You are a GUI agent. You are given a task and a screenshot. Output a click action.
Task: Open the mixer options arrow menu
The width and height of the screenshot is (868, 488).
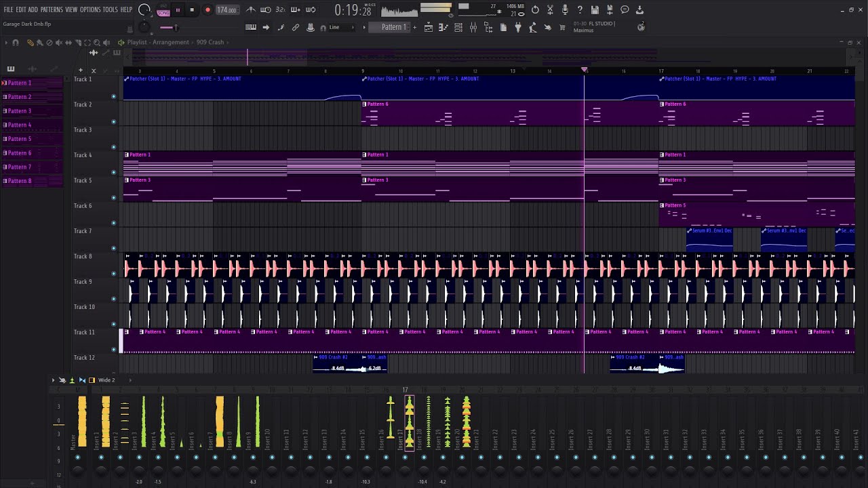(x=53, y=380)
